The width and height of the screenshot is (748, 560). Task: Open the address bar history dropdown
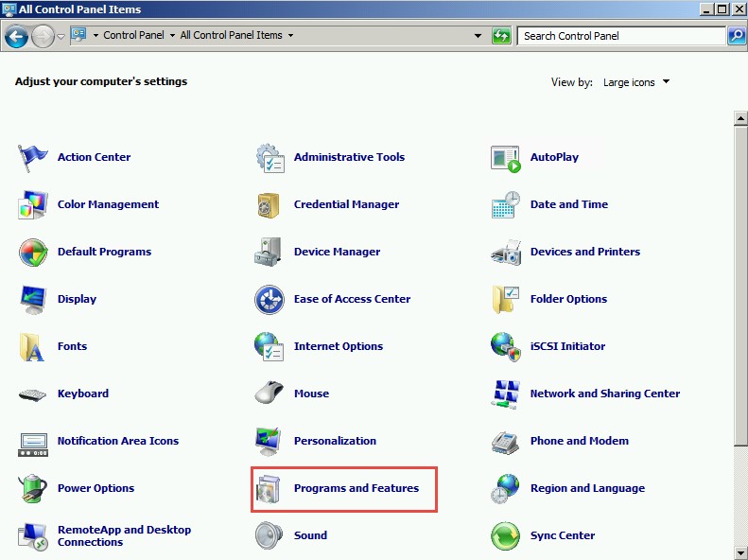[x=478, y=36]
